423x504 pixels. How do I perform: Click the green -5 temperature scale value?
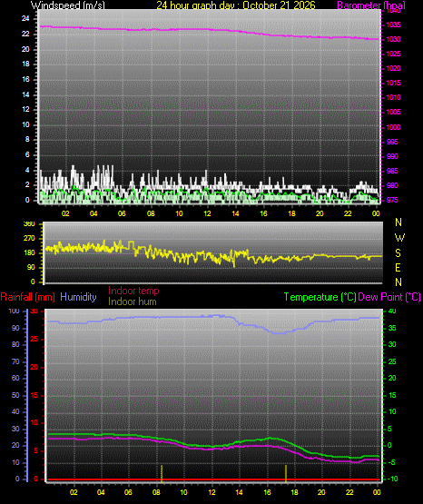392,462
